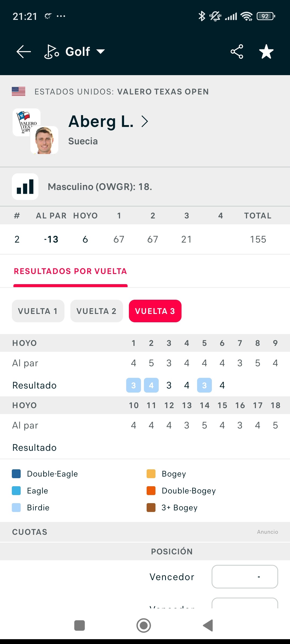Tap the United States flag icon

[x=19, y=92]
